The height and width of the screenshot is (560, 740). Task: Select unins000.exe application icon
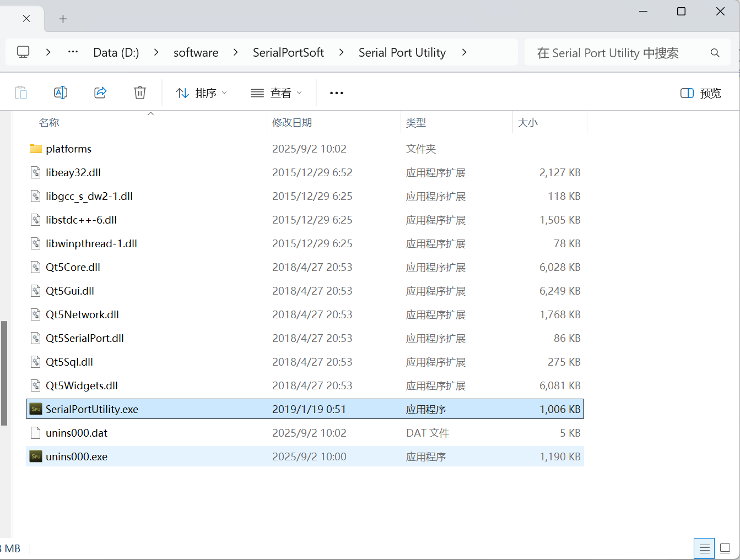(x=36, y=456)
